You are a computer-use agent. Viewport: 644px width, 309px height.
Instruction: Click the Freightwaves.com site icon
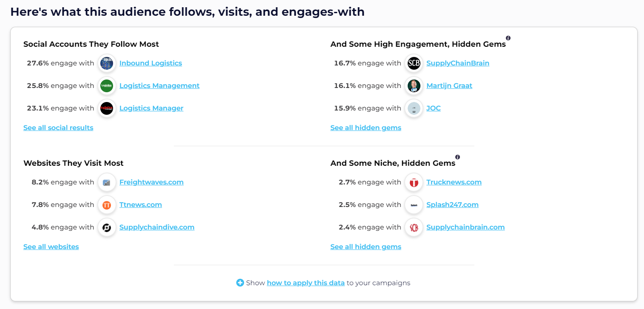pos(107,182)
